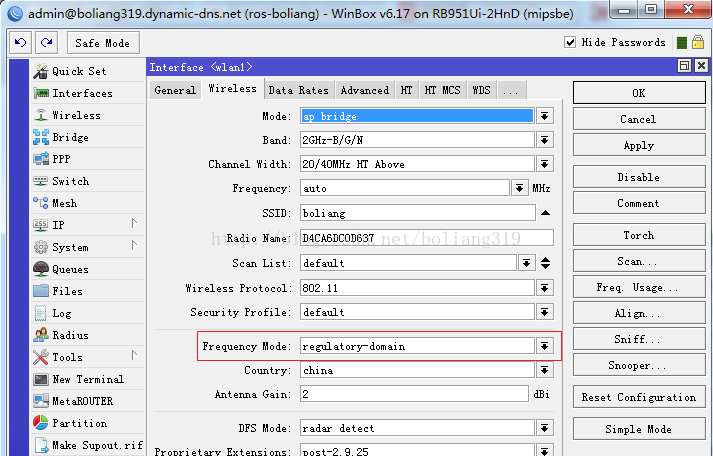
Task: Open the Security Profile dropdown
Action: [544, 312]
